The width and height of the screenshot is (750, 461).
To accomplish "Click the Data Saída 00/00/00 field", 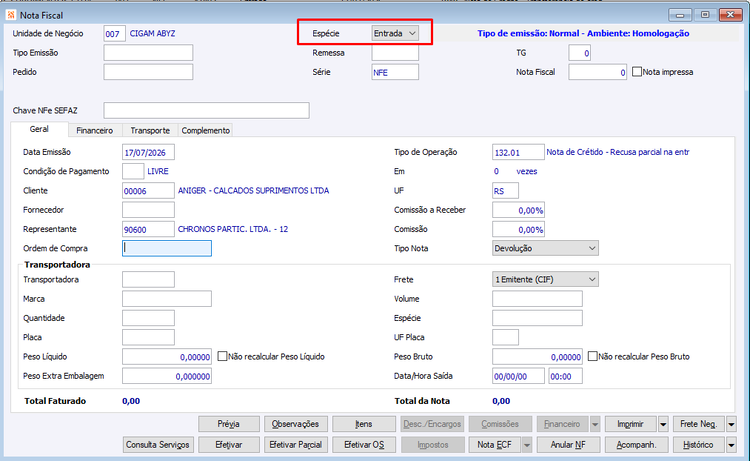I will coord(518,376).
